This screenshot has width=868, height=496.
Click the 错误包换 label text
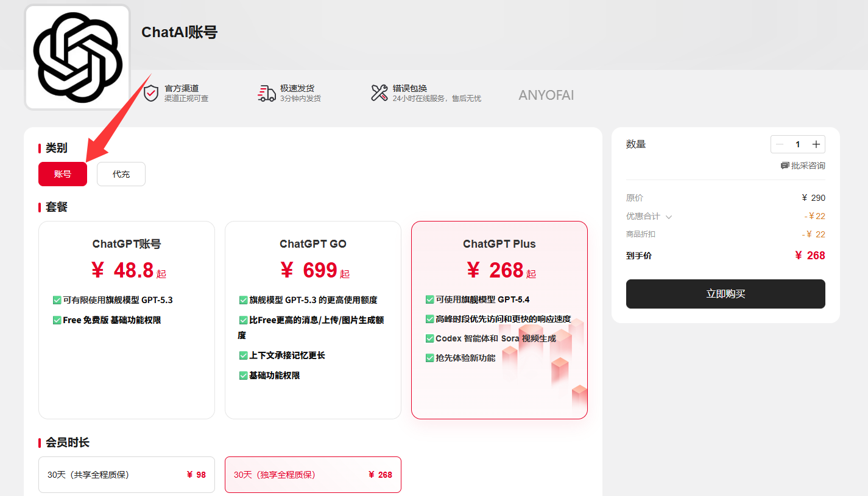tap(410, 88)
